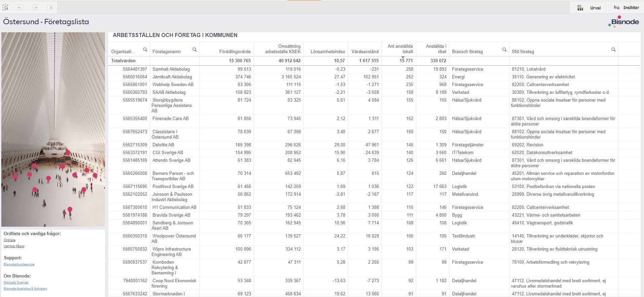This screenshot has height=297, width=644.
Task: Select Metallvaruind. branch cell
Action: [465, 194]
